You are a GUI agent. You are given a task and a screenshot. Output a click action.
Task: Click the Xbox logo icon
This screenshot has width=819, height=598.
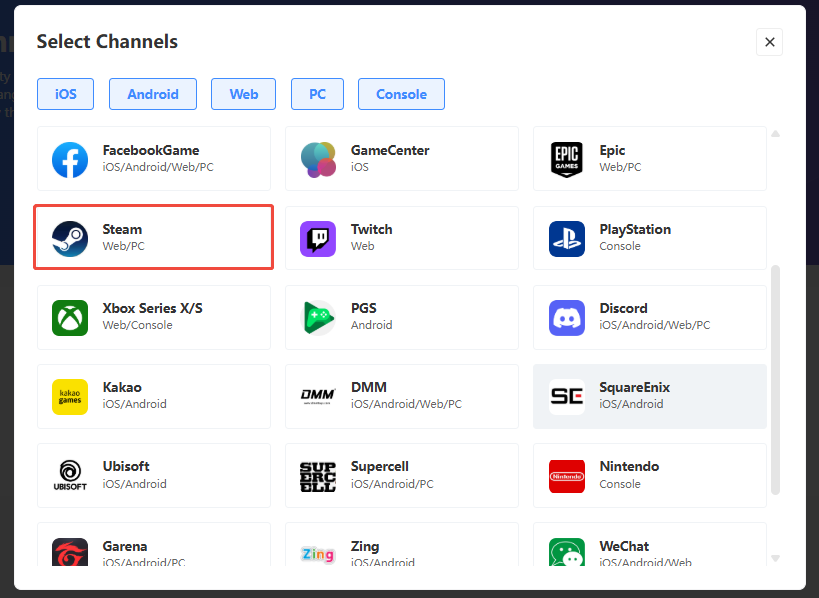[70, 318]
